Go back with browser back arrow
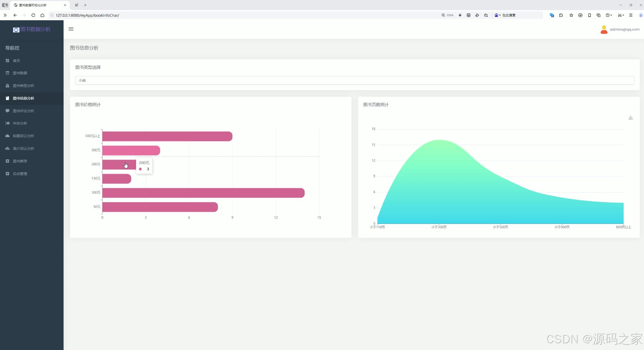 pos(15,15)
